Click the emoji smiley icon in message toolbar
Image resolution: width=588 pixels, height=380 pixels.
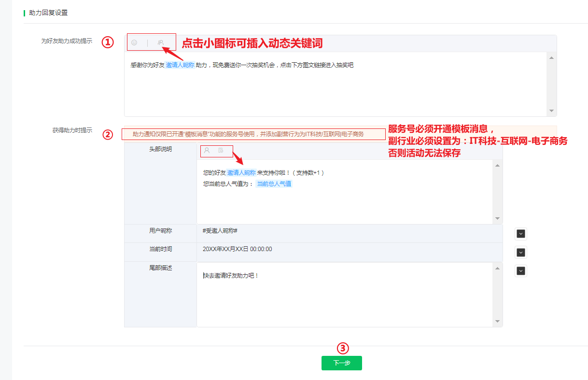coord(134,42)
